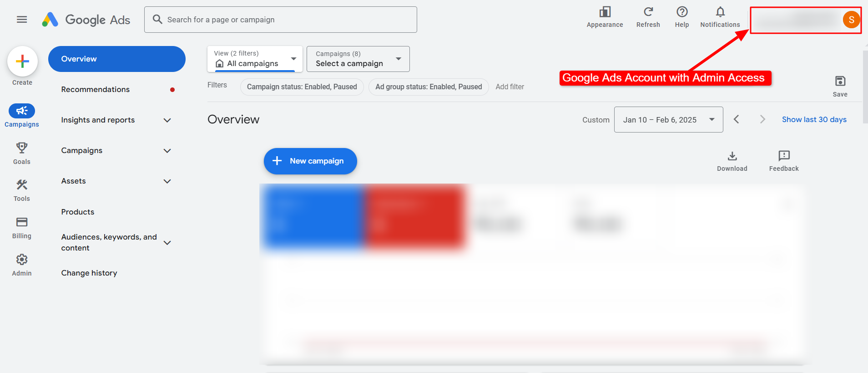Go to next date range arrow
This screenshot has width=868, height=373.
pos(762,119)
